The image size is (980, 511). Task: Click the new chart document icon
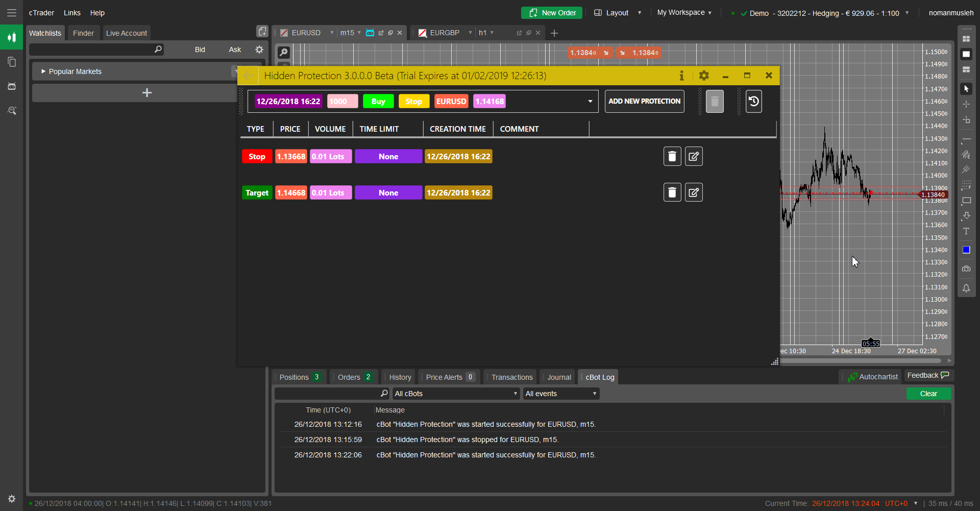coord(262,32)
